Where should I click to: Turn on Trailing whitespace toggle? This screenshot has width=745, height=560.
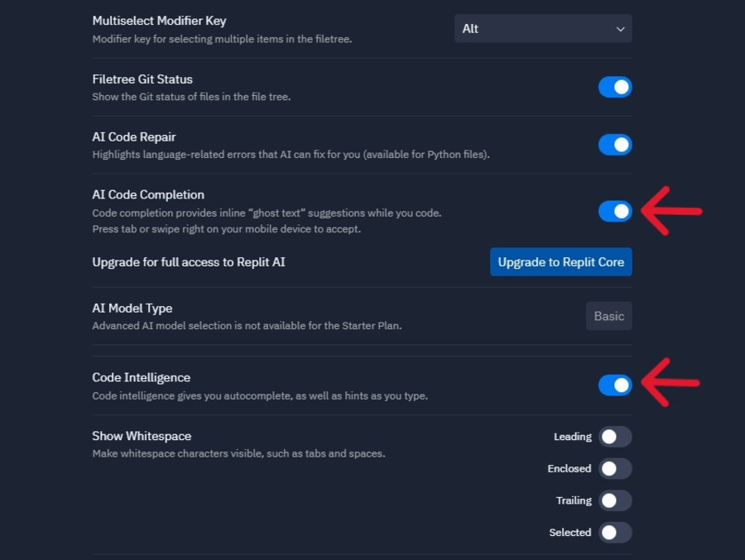click(614, 500)
